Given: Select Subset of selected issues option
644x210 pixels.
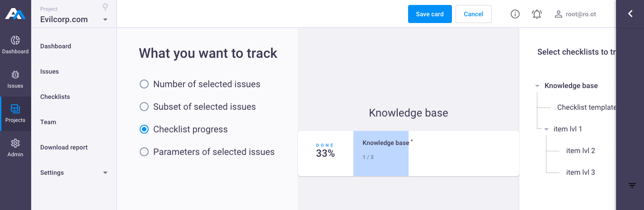Looking at the screenshot, I should click(x=198, y=107).
